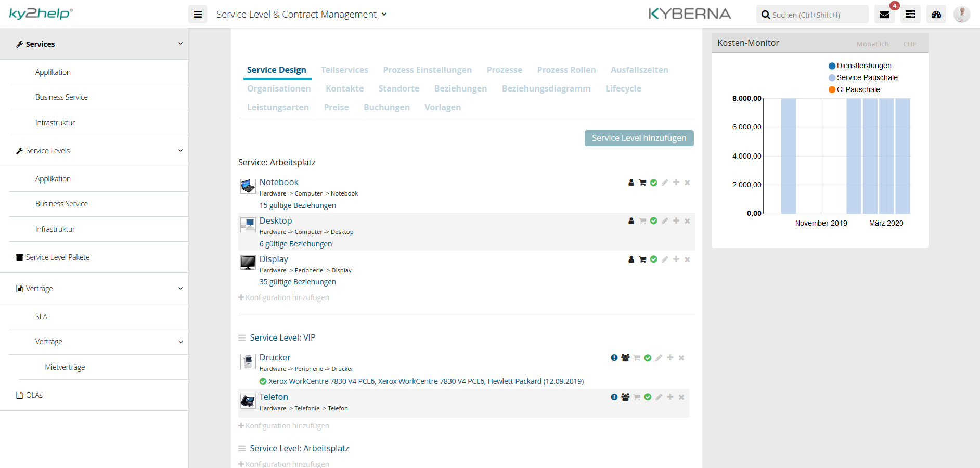Image resolution: width=980 pixels, height=468 pixels.
Task: Toggle active status on the Telefon row
Action: click(648, 397)
